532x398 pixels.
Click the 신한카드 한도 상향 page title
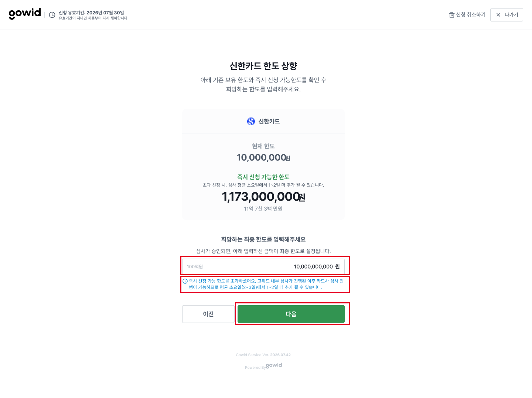point(263,66)
